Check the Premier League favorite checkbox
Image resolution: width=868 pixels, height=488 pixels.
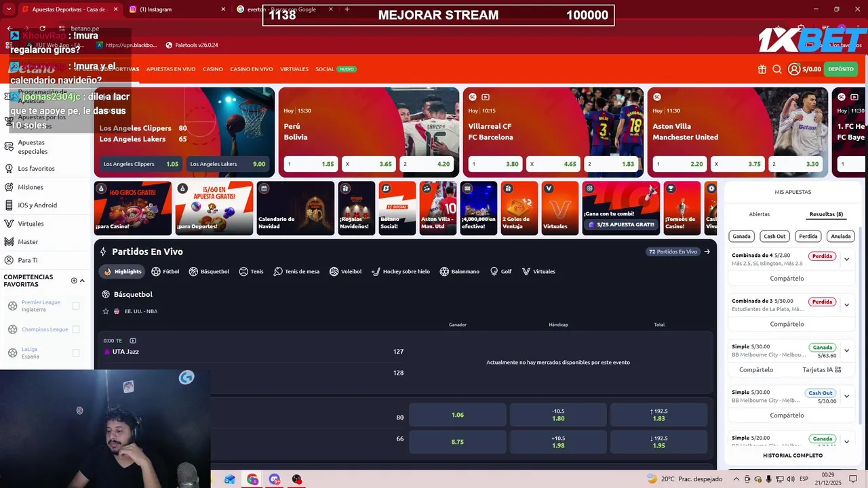pos(76,306)
